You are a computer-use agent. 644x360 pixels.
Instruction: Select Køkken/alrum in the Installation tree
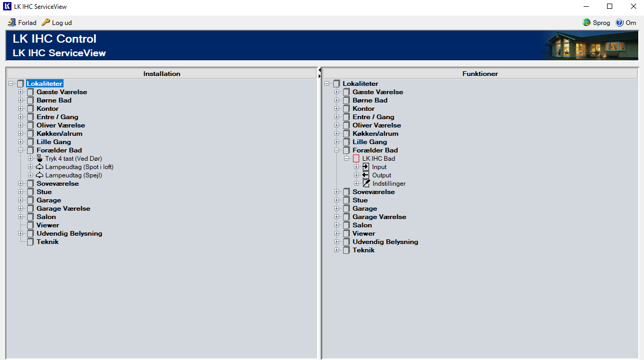tap(59, 134)
